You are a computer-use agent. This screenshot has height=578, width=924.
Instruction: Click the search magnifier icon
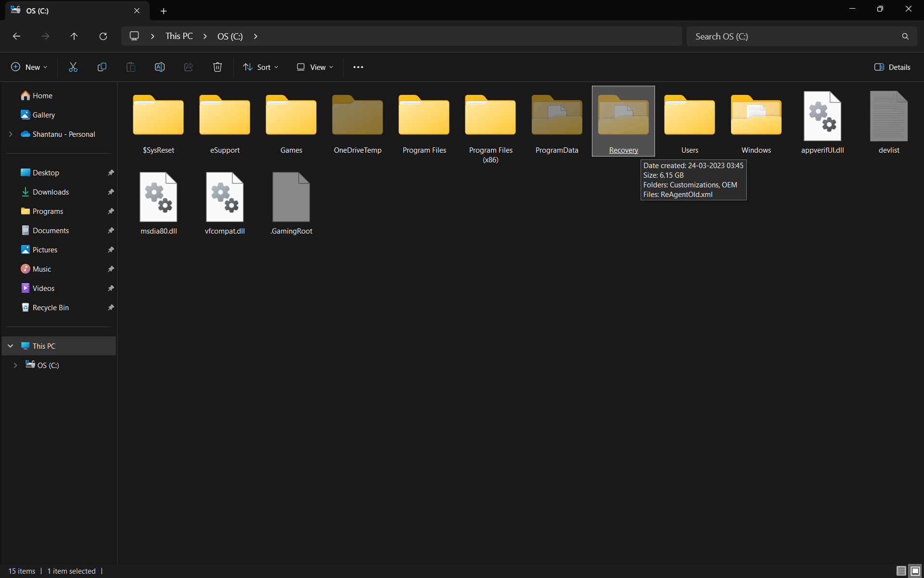click(905, 37)
